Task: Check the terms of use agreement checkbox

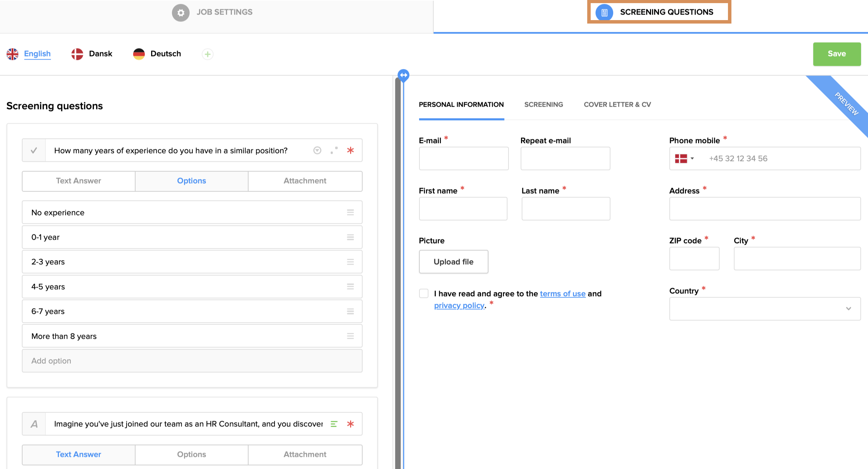Action: coord(424,293)
